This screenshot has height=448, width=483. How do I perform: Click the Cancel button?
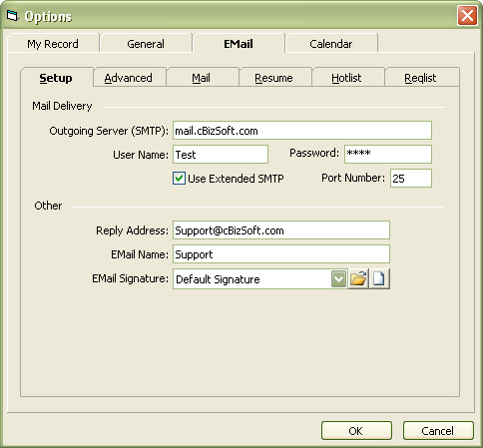click(438, 431)
